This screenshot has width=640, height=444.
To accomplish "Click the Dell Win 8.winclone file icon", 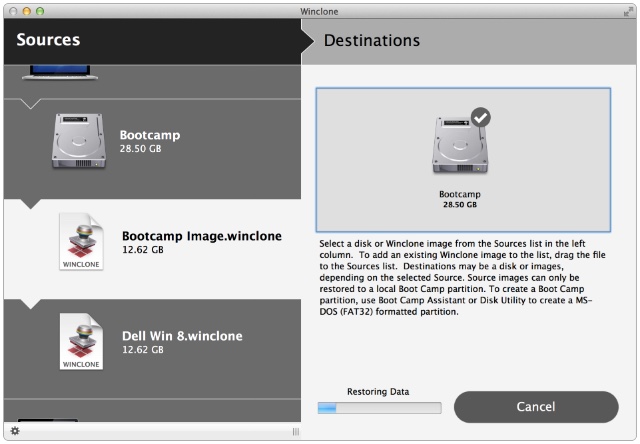I will 81,342.
